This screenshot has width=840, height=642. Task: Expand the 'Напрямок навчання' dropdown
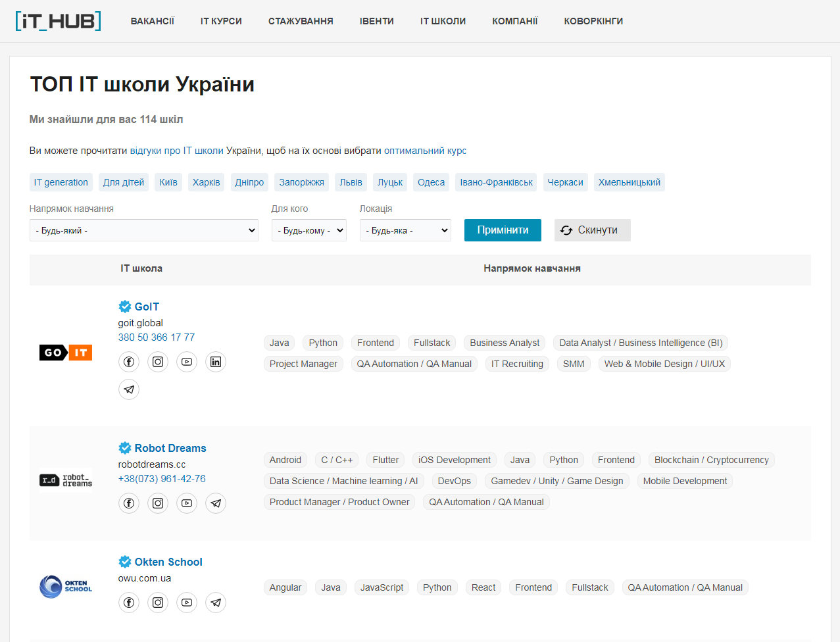tap(144, 230)
